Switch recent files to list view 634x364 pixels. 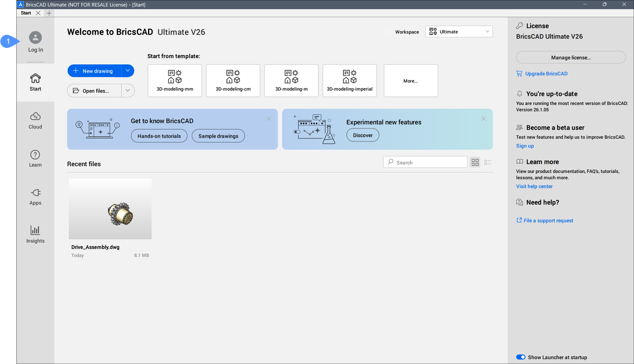488,163
